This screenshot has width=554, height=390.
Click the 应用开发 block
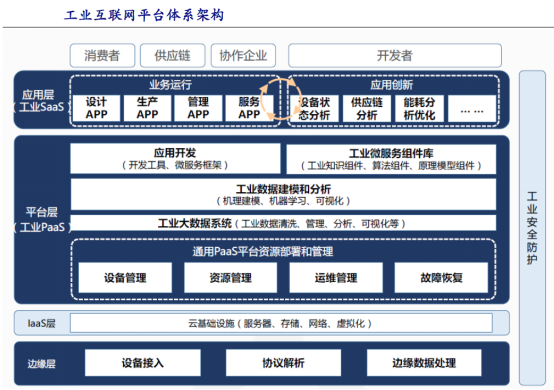175,158
